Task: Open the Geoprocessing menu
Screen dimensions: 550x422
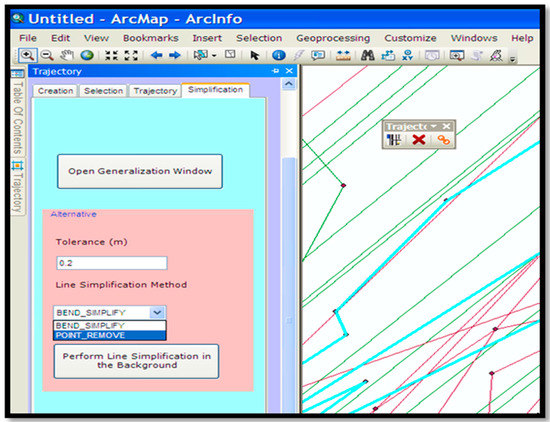Action: click(333, 38)
